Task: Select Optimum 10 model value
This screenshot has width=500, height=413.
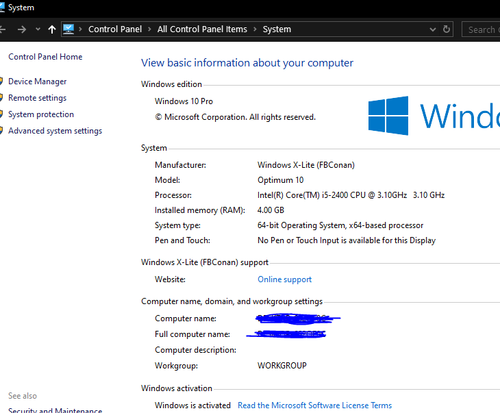Action: tap(280, 180)
